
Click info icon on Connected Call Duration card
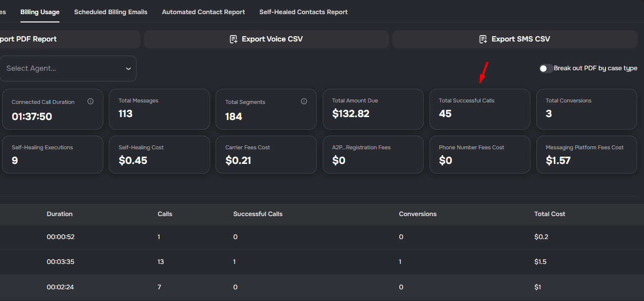pyautogui.click(x=90, y=101)
